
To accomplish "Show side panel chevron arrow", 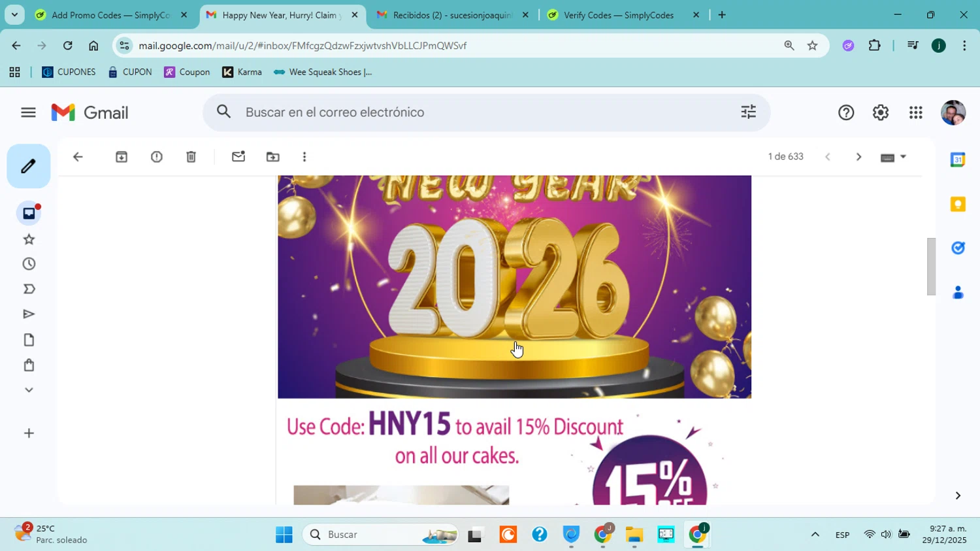I will [958, 495].
